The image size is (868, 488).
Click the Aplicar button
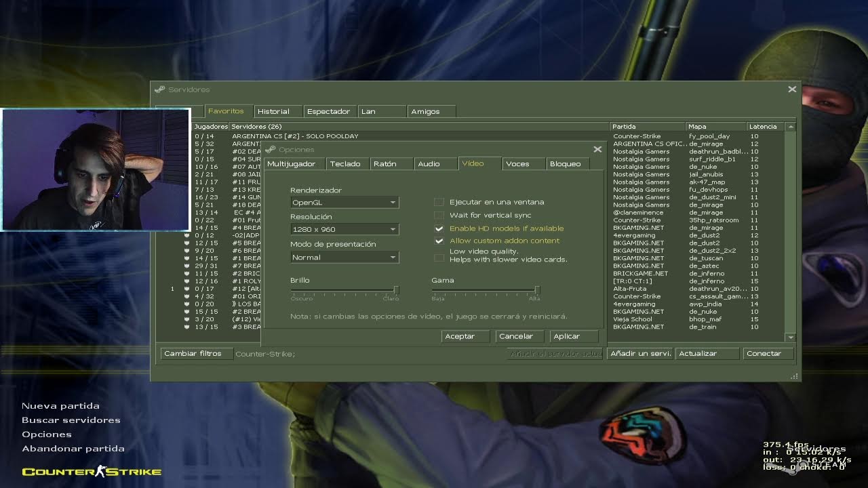(574, 336)
